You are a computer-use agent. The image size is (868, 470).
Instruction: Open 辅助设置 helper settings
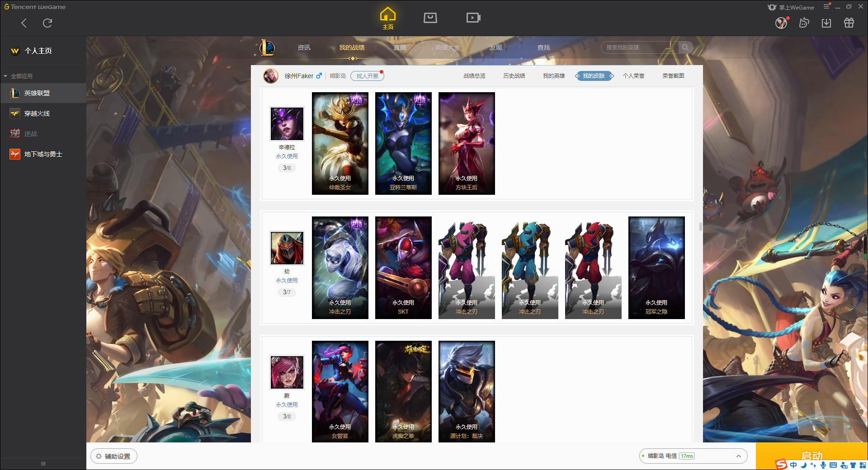point(114,456)
